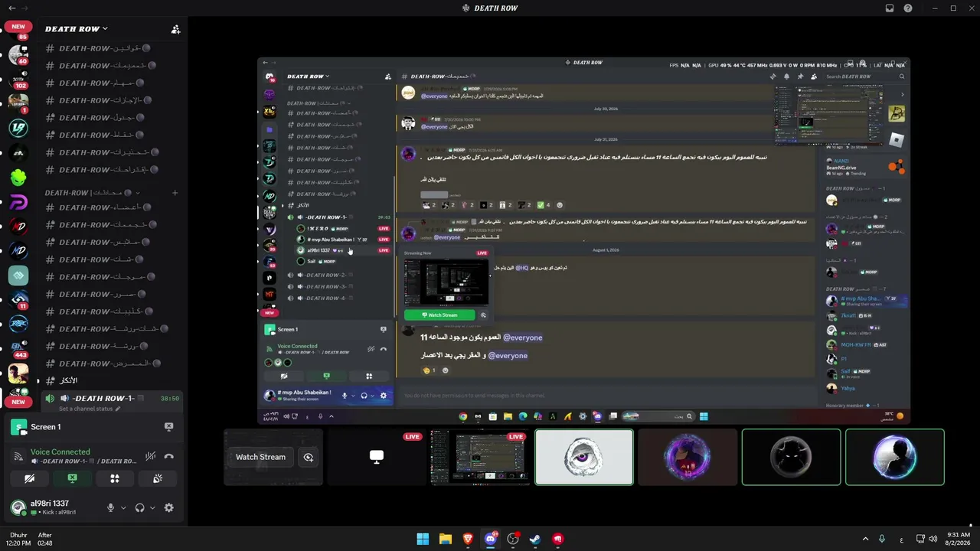Collapse the DEATH-ROW | محادثات channel category
This screenshot has height=551, width=980.
tap(92, 193)
